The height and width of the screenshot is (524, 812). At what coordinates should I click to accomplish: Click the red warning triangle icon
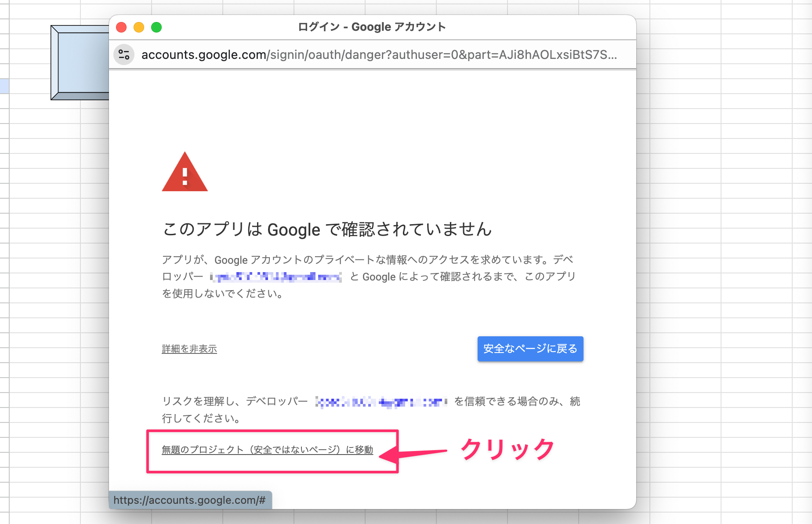[185, 172]
